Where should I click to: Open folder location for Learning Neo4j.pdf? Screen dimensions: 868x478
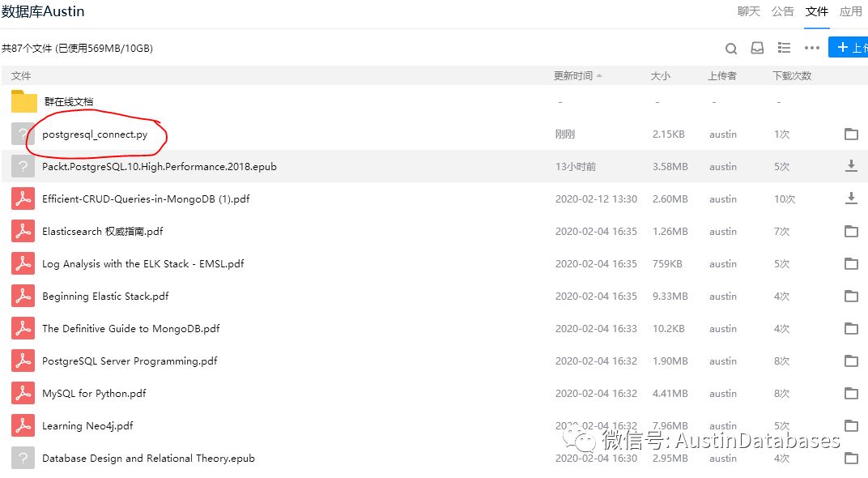pyautogui.click(x=851, y=425)
